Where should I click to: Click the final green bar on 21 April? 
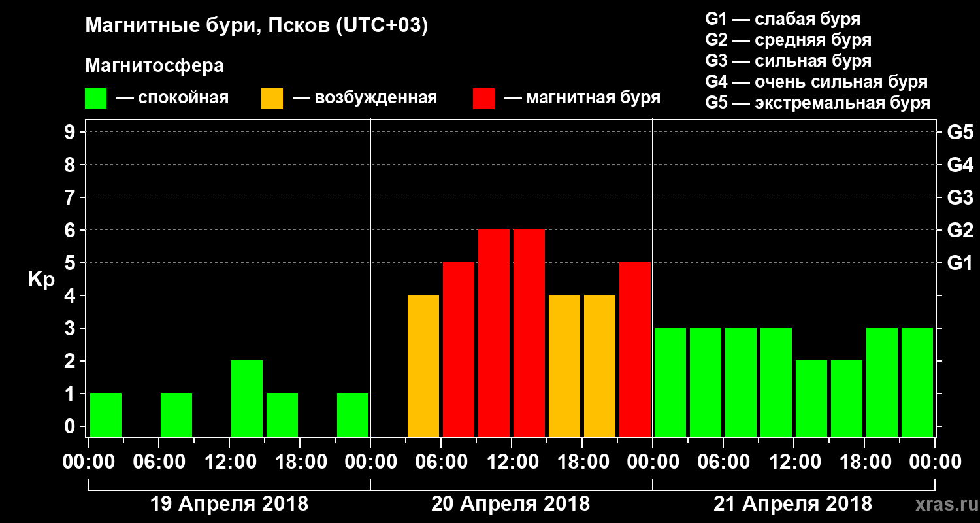[x=917, y=382]
